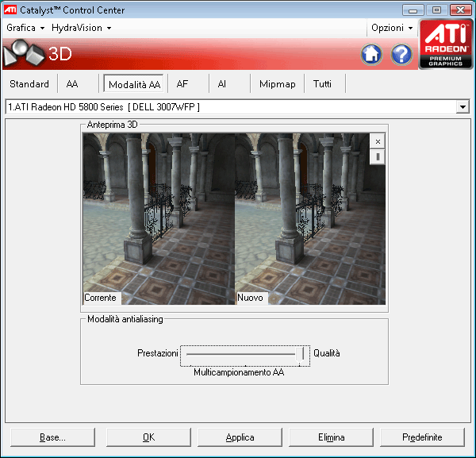Screen dimensions: 476x458
Task: Switch to the AA tab
Action: coord(72,84)
